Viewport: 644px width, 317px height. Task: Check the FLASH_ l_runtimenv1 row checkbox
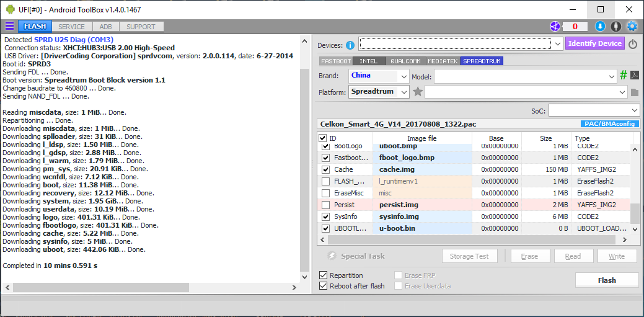pyautogui.click(x=325, y=181)
